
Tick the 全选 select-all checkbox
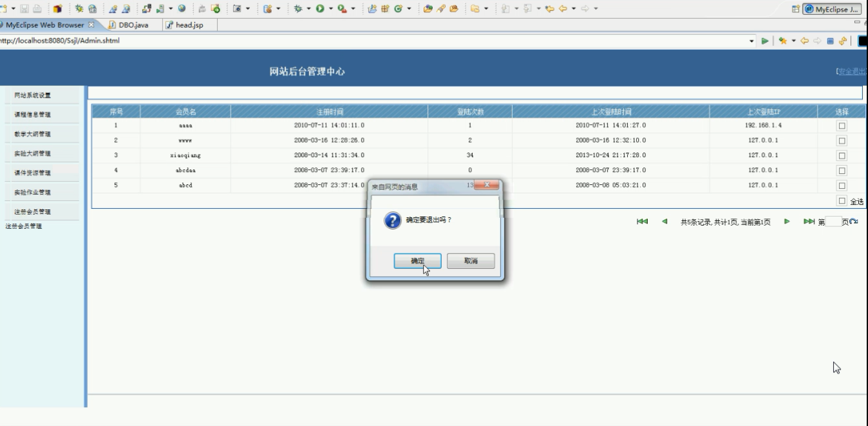[842, 200]
